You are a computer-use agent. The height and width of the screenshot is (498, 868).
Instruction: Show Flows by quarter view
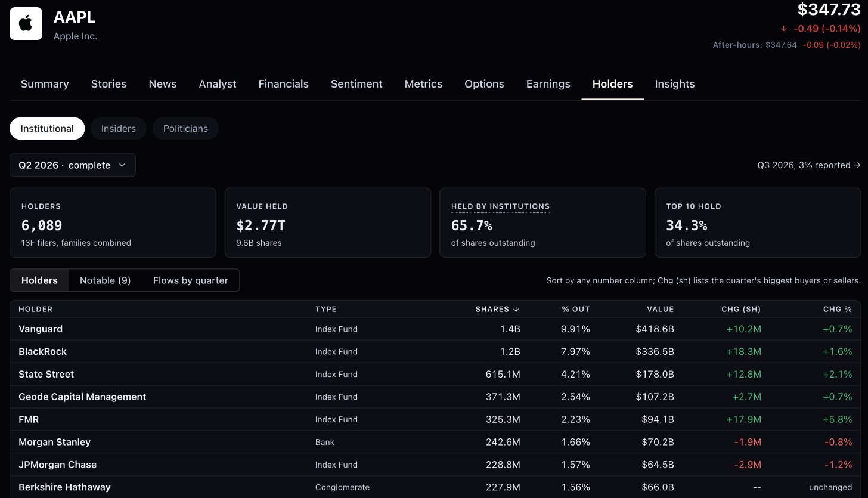click(190, 280)
